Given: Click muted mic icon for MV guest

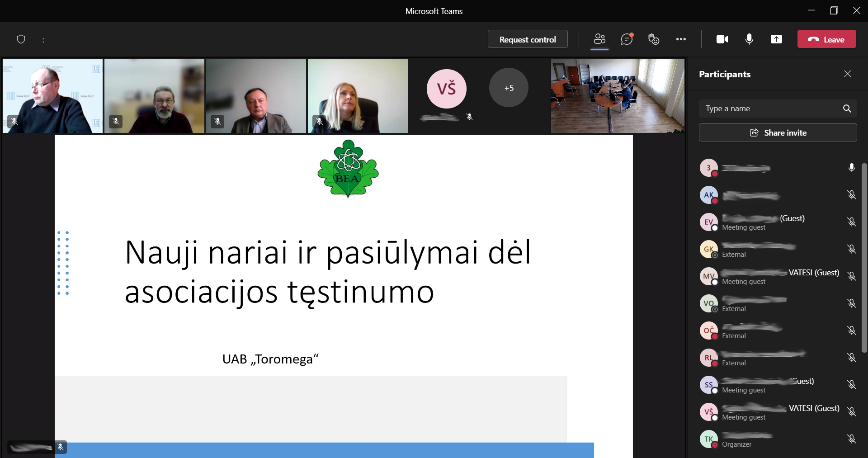Looking at the screenshot, I should click(851, 276).
